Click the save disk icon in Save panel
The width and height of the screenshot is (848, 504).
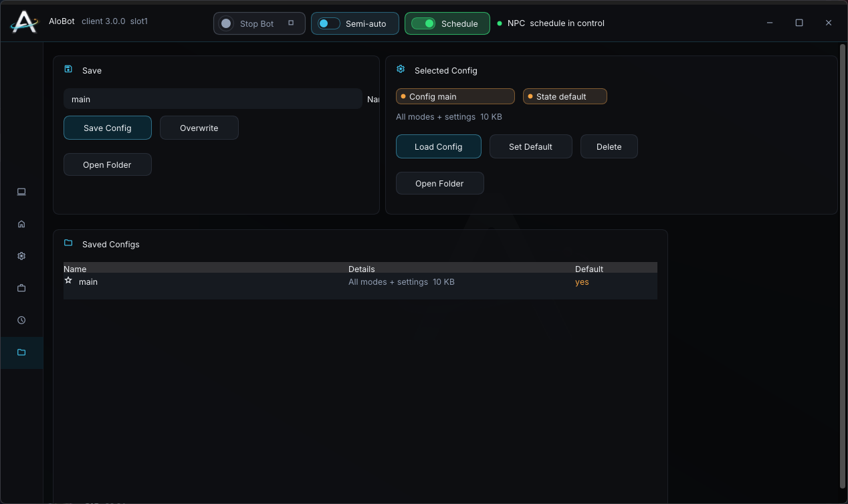click(68, 69)
